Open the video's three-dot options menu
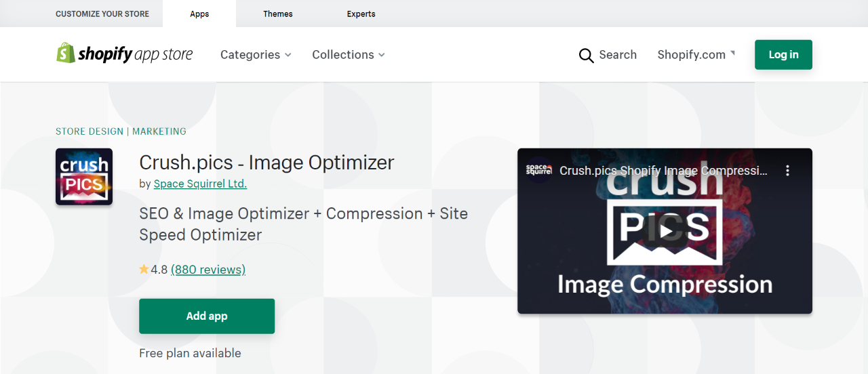 pyautogui.click(x=787, y=171)
